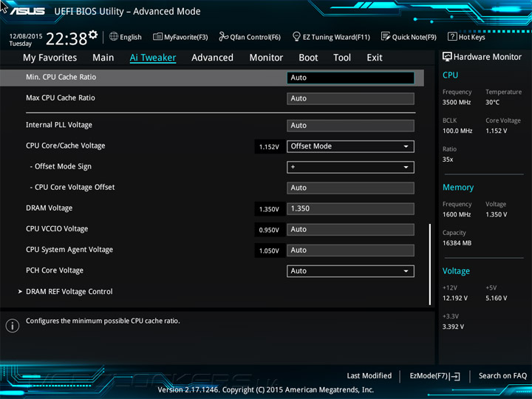Click the globe language icon

114,36
